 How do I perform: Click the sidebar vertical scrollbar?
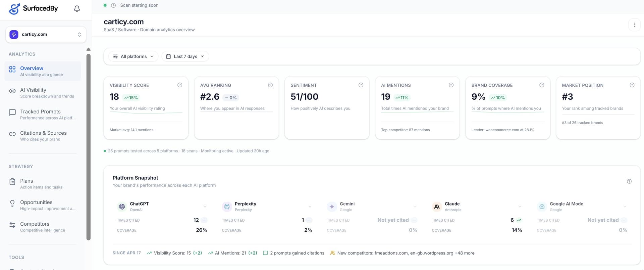tap(89, 147)
